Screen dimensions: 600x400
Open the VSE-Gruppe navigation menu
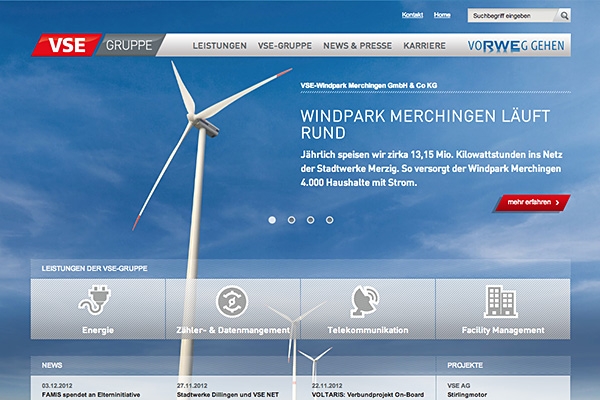click(285, 46)
